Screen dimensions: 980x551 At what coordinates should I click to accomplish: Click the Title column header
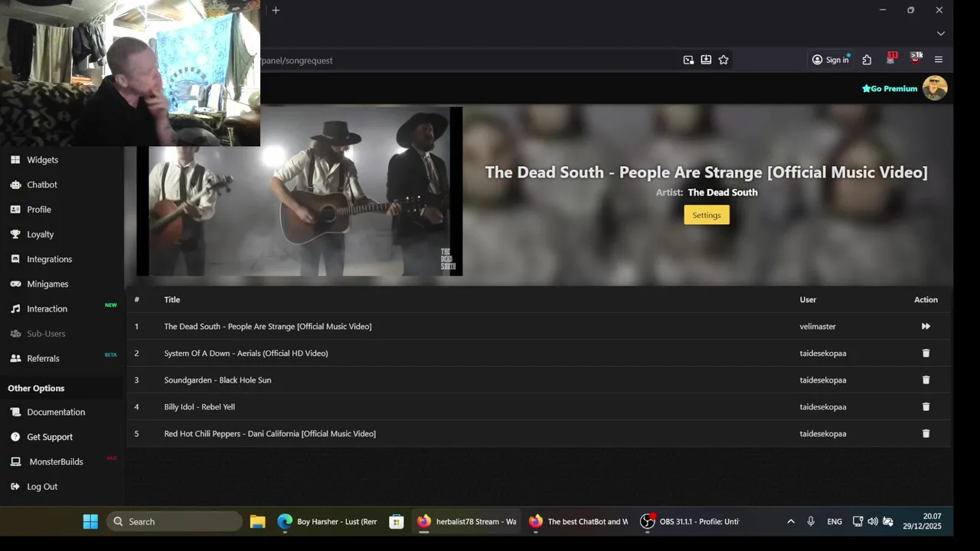(x=171, y=300)
